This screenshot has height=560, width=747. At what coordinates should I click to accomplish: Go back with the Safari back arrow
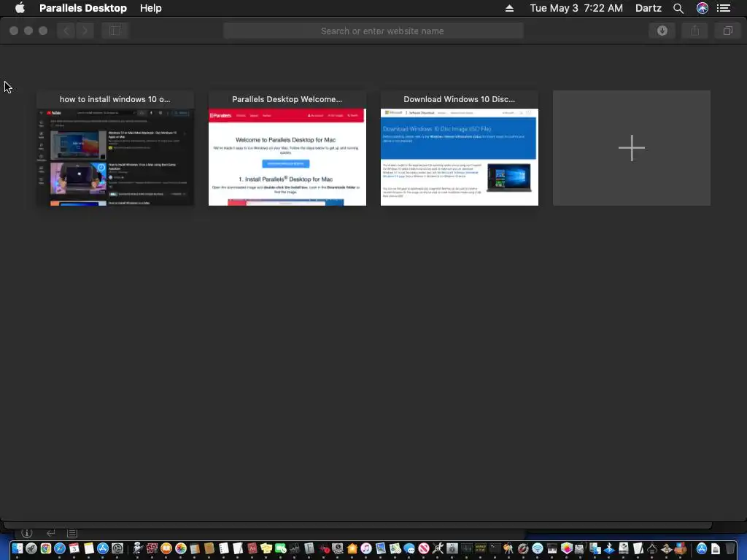[66, 31]
